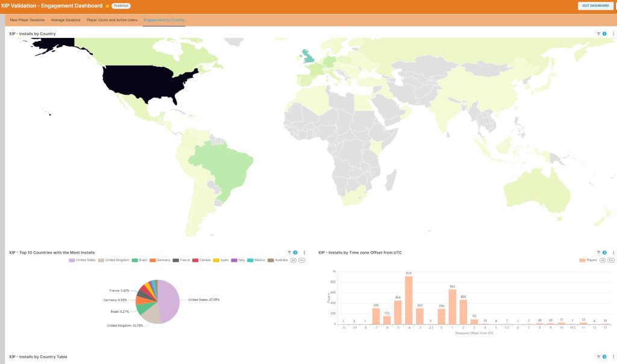Open three-dot menu for Installs by Country map
This screenshot has width=617, height=364.
[x=613, y=34]
